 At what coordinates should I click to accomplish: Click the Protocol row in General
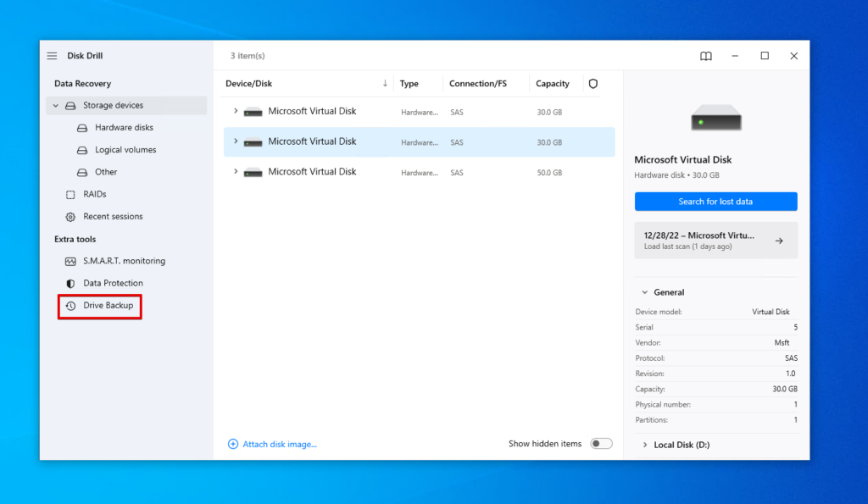[x=716, y=358]
